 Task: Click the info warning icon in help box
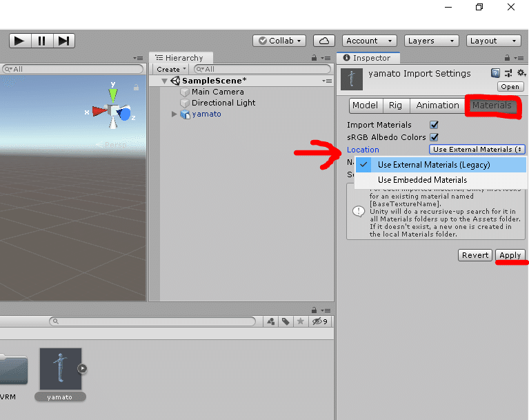(x=358, y=212)
